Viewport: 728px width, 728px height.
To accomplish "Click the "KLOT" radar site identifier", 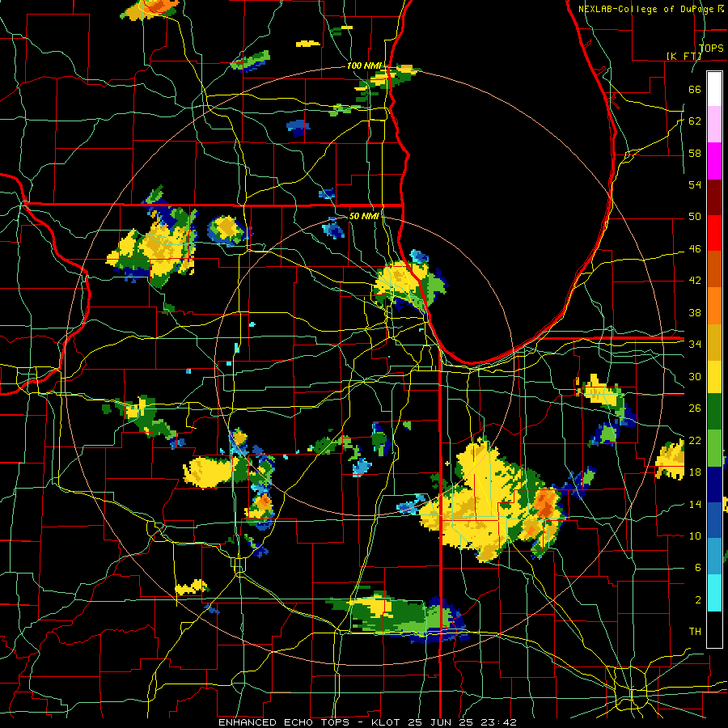I will click(x=387, y=722).
